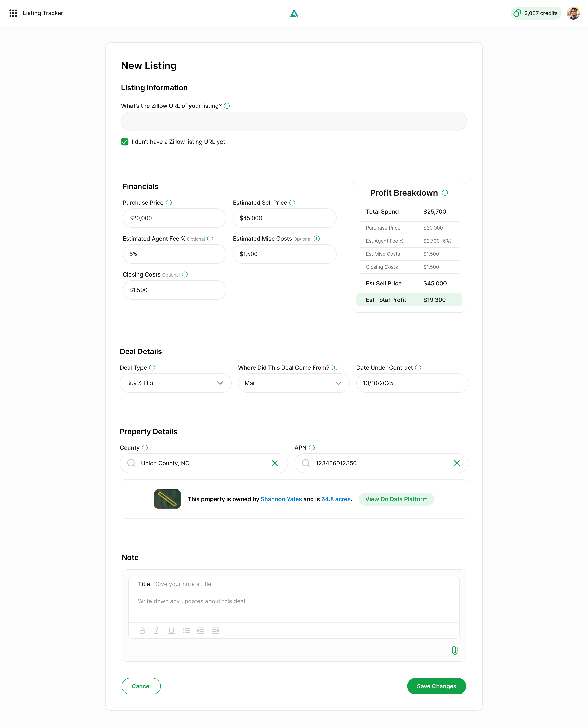Open the property parcel map thumbnail
Viewport: 588px width, 727px height.
167,499
